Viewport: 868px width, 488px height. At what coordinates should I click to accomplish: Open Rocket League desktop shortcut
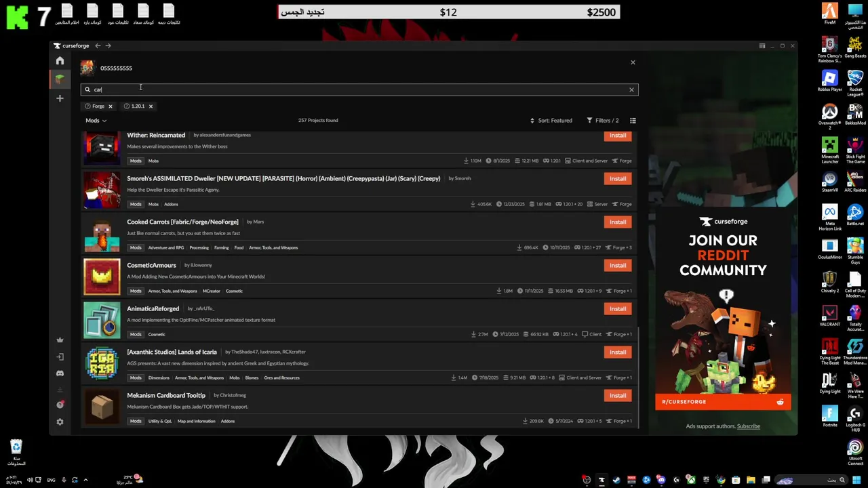coord(855,83)
